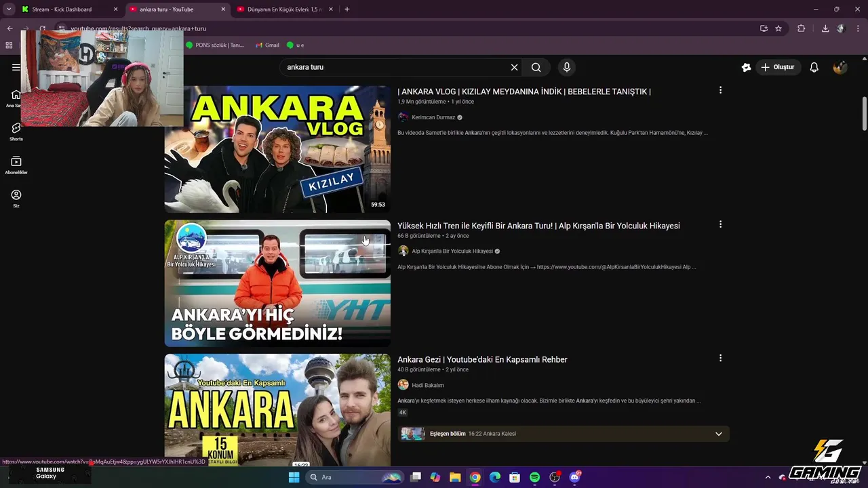Play the Ankara Vlog Kızılay thumbnail
This screenshot has width=868, height=488.
tap(277, 149)
